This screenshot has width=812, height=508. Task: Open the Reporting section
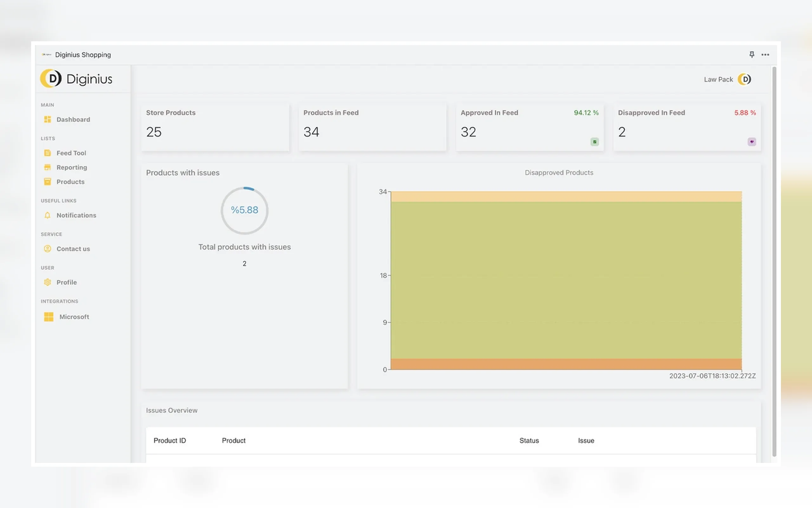(72, 167)
